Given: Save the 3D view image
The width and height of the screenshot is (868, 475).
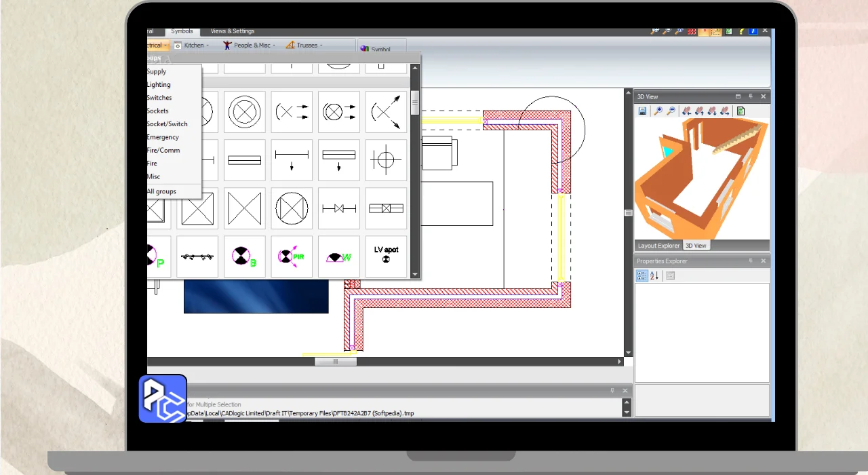Looking at the screenshot, I should tap(642, 111).
